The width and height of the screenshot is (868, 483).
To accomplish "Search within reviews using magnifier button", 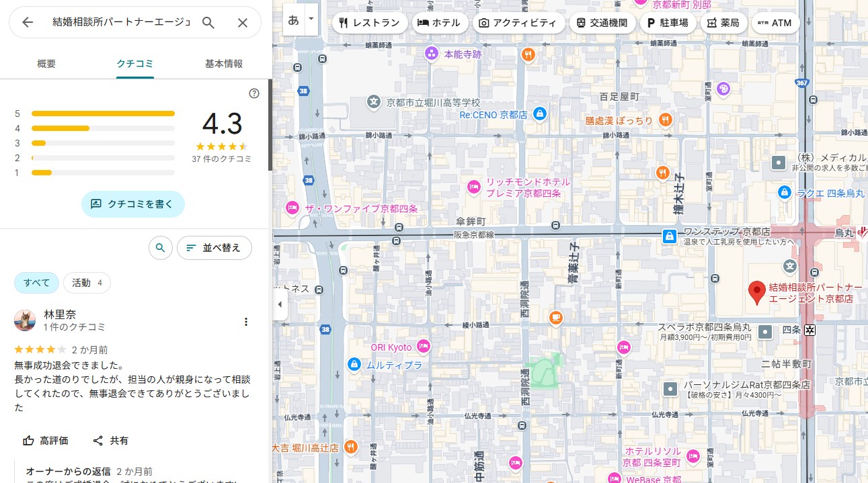I will (x=160, y=248).
